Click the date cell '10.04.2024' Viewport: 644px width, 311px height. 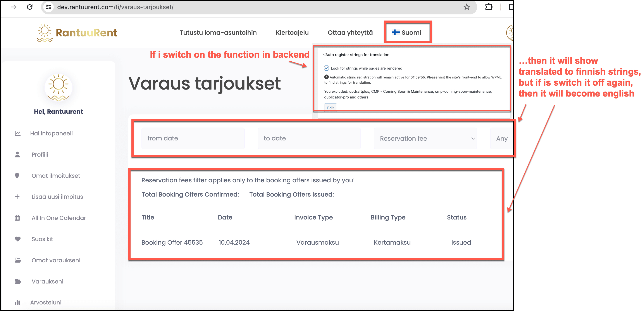coord(234,242)
